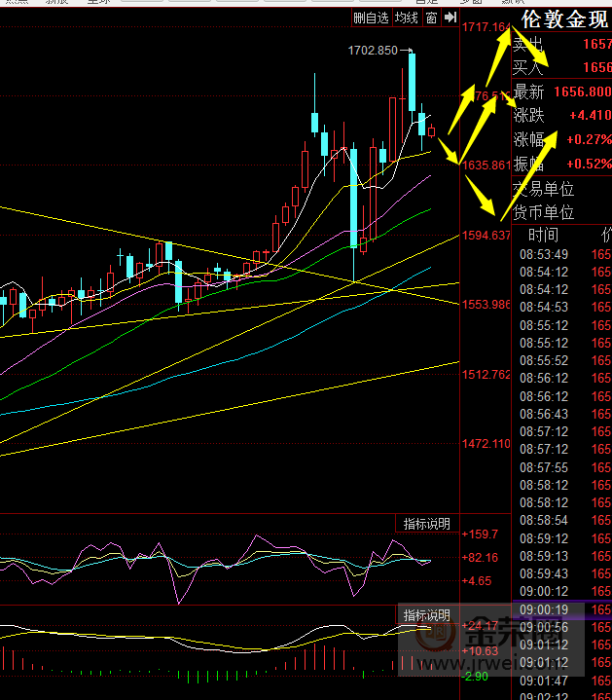Select the 08:53:49 trade row
Viewport: 612px width, 700px height.
click(562, 254)
